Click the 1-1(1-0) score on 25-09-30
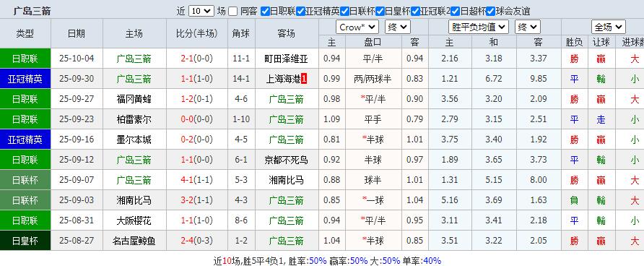Viewport: 644px width, 266px height. [196, 79]
